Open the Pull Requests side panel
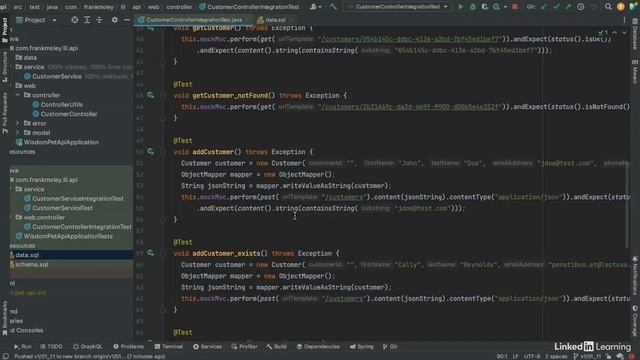This screenshot has width=640, height=360. click(5, 113)
